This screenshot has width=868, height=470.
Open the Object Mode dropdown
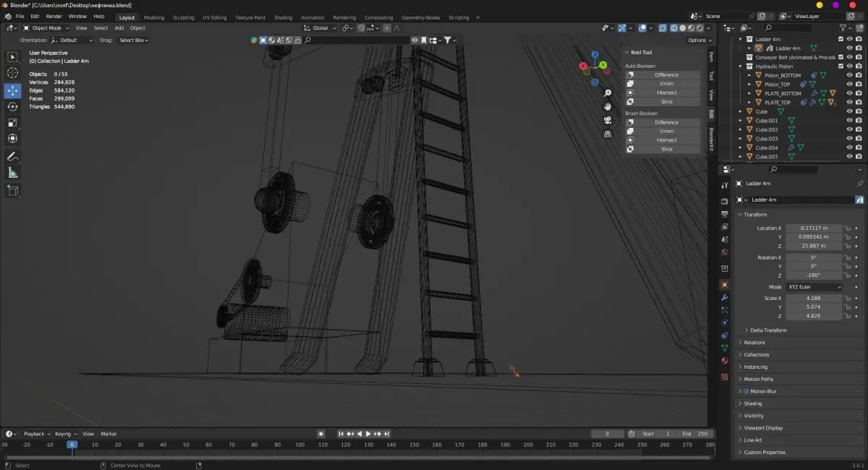(x=46, y=28)
